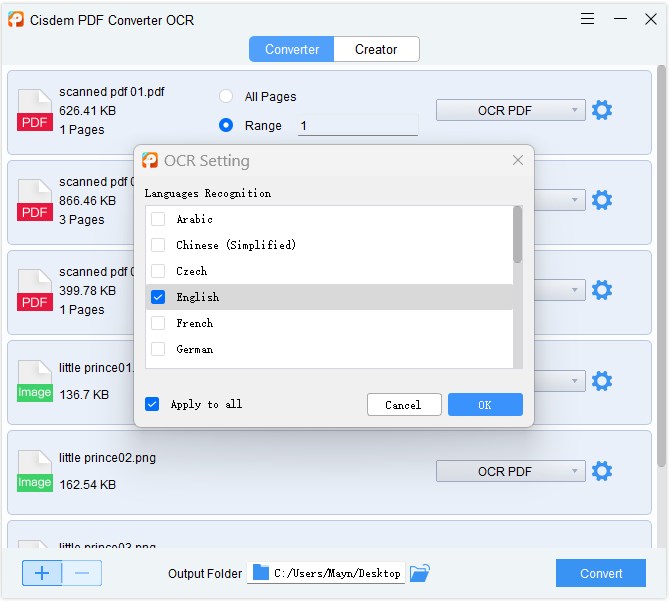This screenshot has width=670, height=602.
Task: Tick the Czech language checkbox
Action: pyautogui.click(x=158, y=271)
